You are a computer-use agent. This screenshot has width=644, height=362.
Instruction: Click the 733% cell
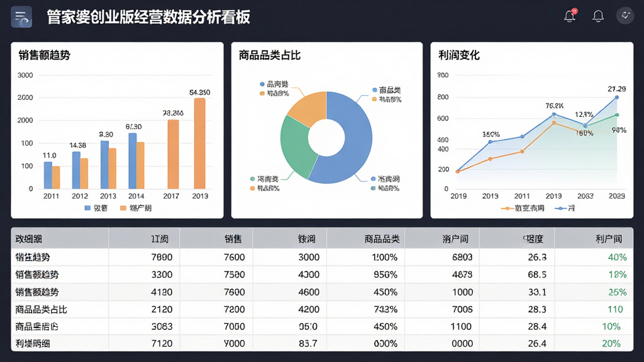386,309
